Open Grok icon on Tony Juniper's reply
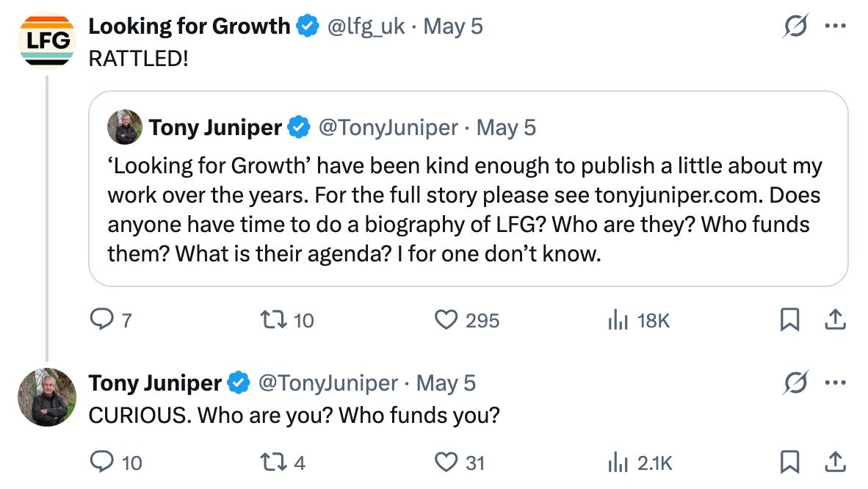This screenshot has width=868, height=489. click(796, 382)
